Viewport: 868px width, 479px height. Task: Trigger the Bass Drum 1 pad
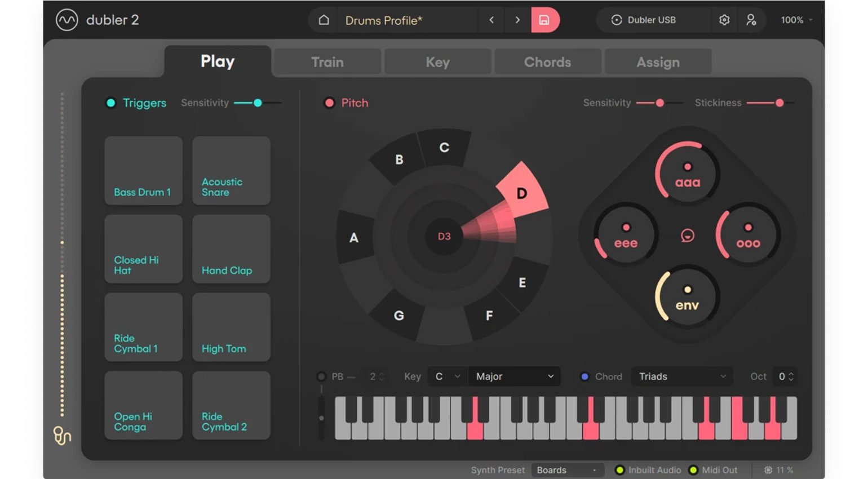click(x=144, y=171)
